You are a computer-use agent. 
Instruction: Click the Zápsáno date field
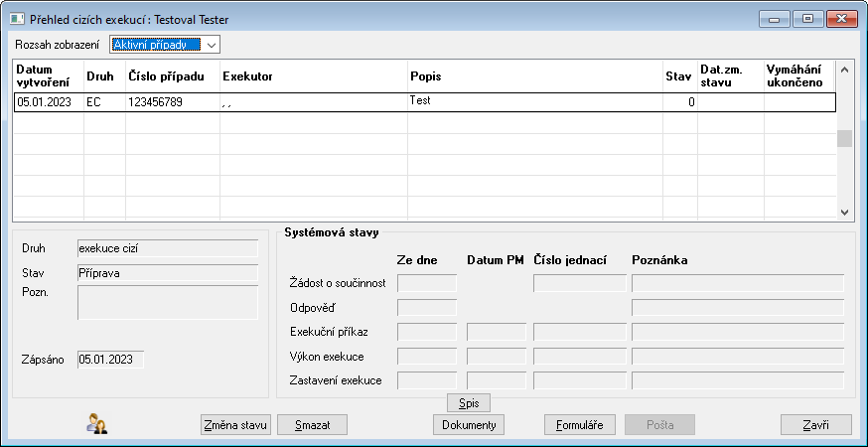(x=110, y=360)
